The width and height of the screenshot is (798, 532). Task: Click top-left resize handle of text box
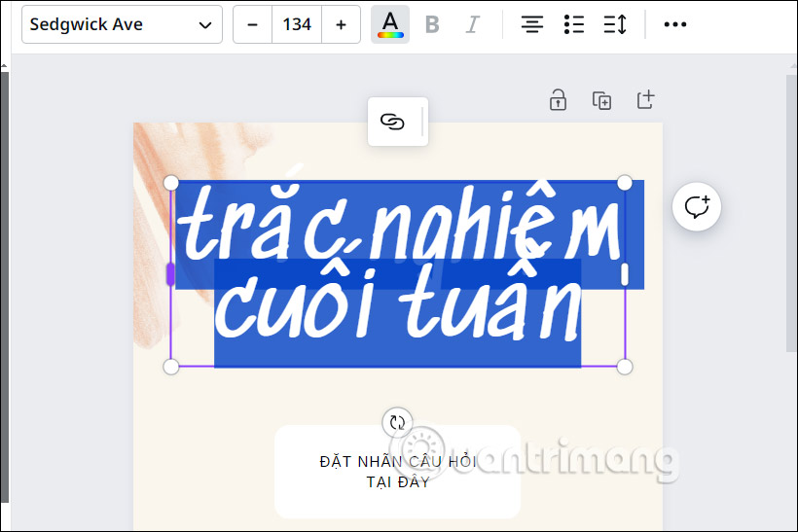click(171, 183)
